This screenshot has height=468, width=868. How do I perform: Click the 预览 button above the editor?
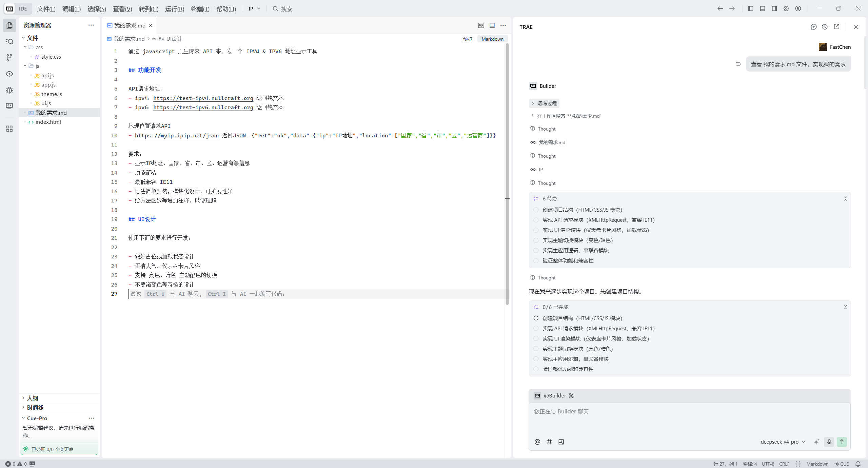(x=467, y=39)
